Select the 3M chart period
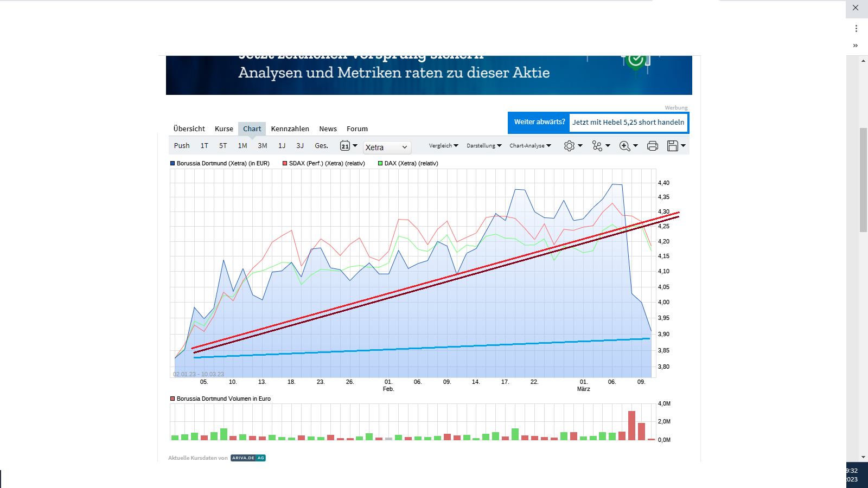868x488 pixels. (x=263, y=146)
